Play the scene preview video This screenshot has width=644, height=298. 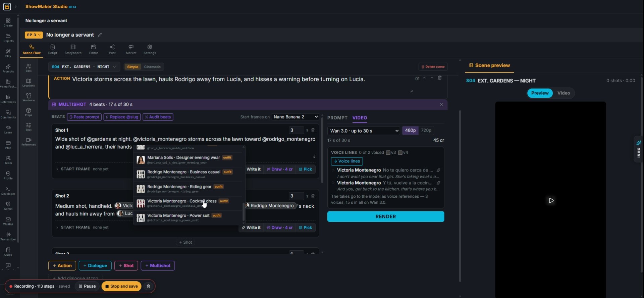tap(551, 200)
